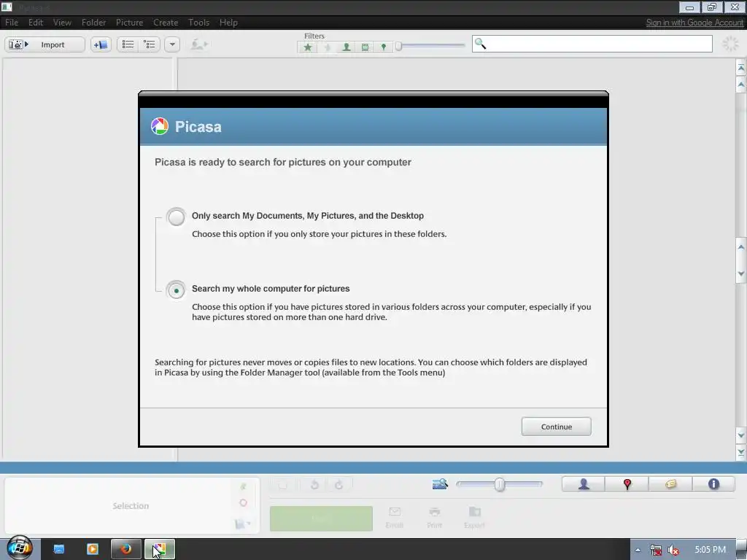
Task: Click the hold selected items pin icon
Action: [x=244, y=486]
